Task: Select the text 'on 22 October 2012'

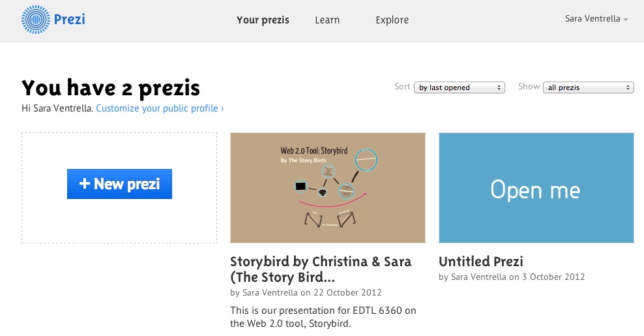Action: coord(341,293)
